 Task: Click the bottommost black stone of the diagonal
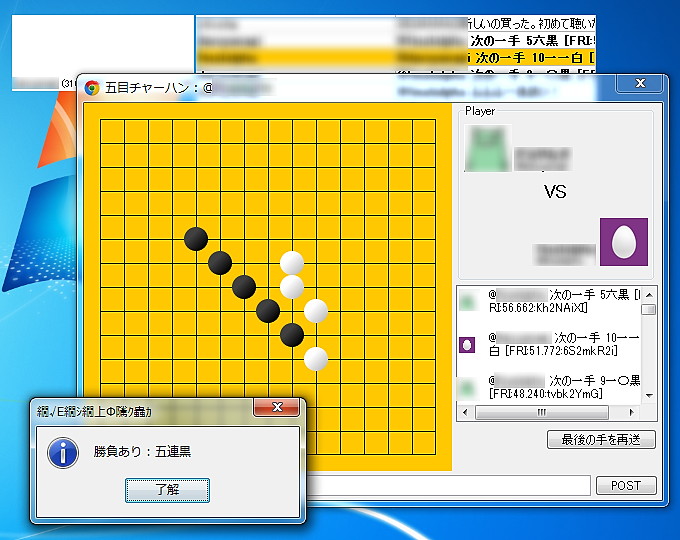tap(292, 335)
